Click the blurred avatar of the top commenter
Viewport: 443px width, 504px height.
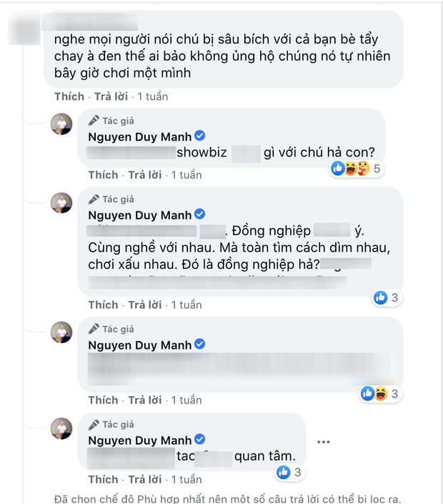point(25,32)
